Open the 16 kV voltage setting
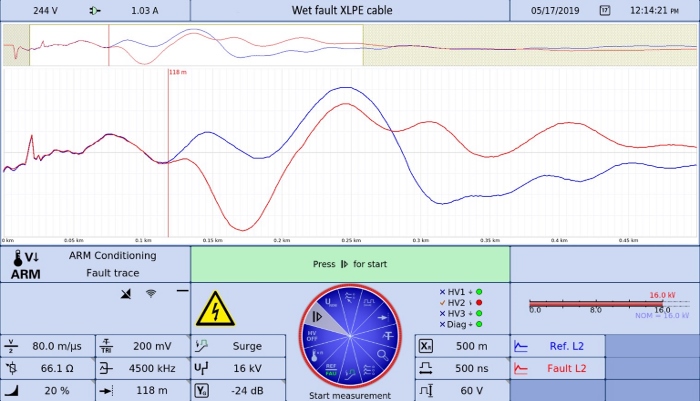This screenshot has width=700, height=401. click(x=238, y=368)
